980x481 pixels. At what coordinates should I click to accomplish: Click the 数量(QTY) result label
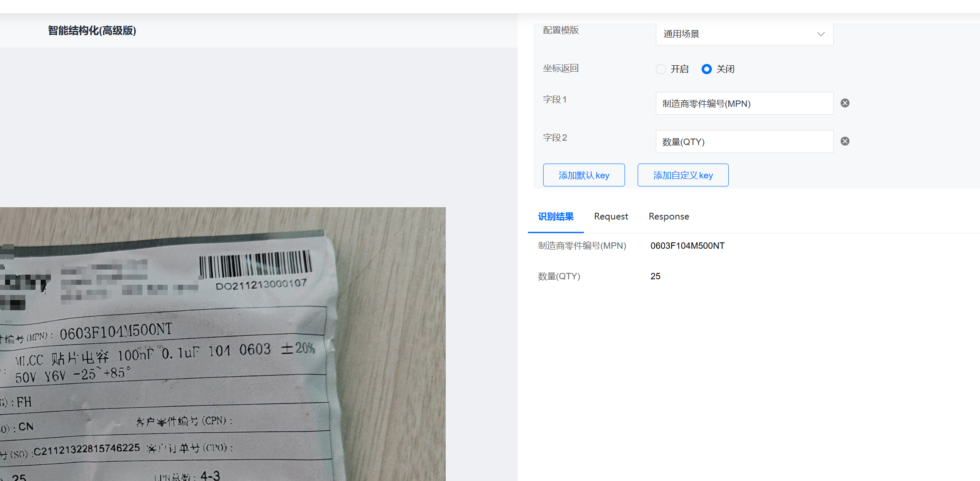[559, 276]
